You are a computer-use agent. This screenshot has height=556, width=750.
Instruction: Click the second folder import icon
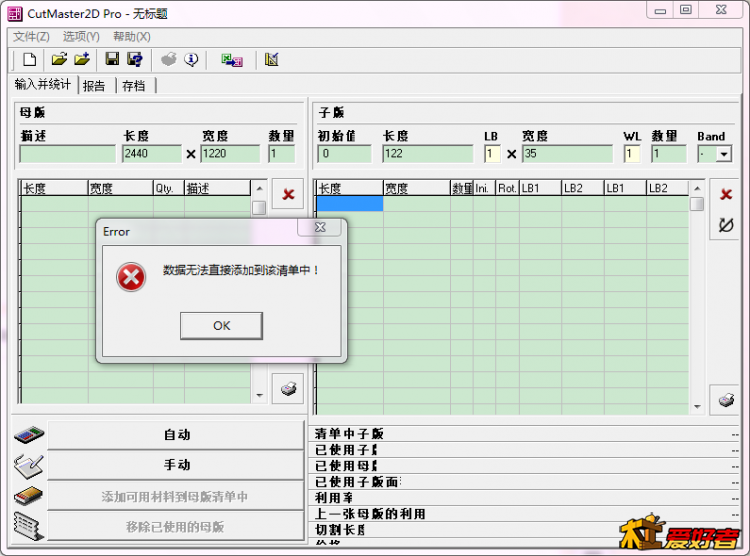82,59
